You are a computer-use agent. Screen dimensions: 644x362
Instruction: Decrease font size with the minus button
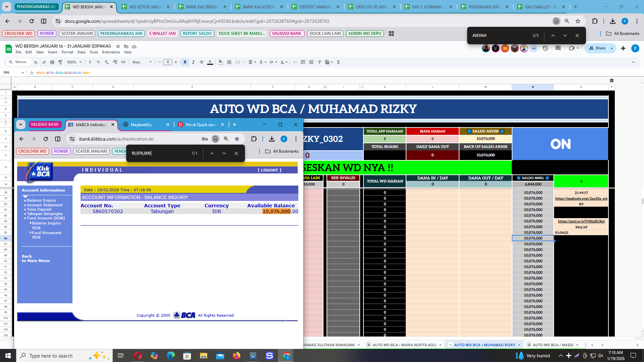pyautogui.click(x=159, y=62)
